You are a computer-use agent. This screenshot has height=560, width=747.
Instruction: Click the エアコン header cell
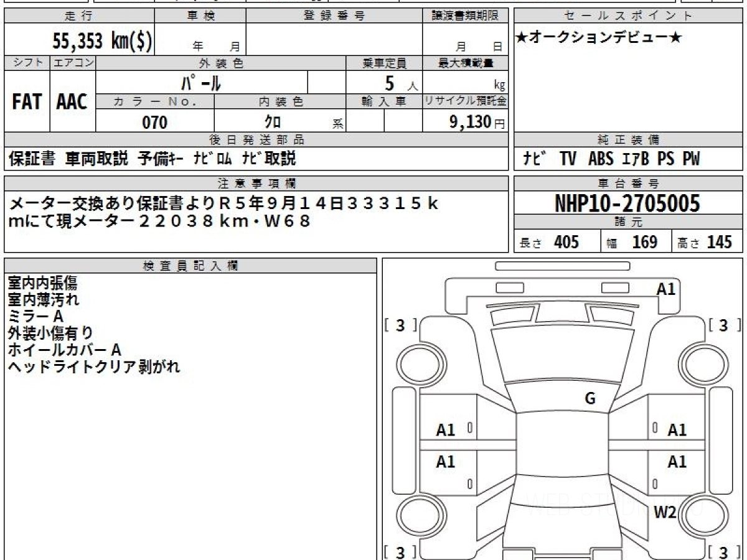click(73, 63)
